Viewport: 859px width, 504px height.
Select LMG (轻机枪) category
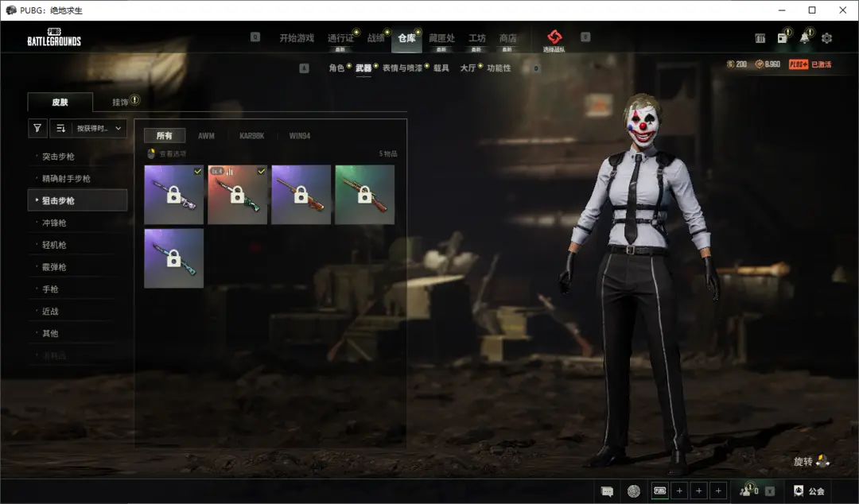click(77, 245)
